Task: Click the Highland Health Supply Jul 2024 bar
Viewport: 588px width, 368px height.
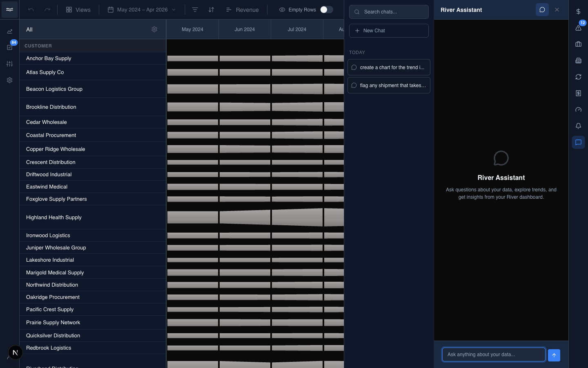Action: coord(297,217)
